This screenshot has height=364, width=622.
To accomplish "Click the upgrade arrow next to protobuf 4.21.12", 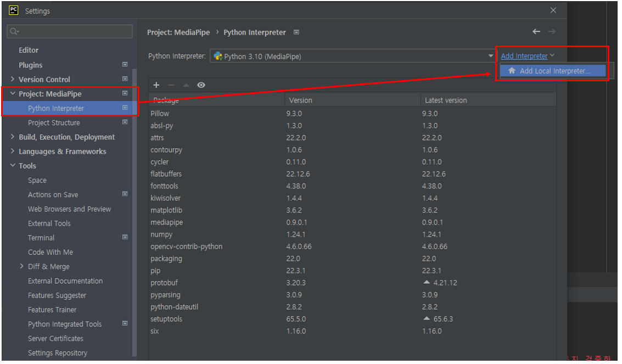I will point(427,282).
